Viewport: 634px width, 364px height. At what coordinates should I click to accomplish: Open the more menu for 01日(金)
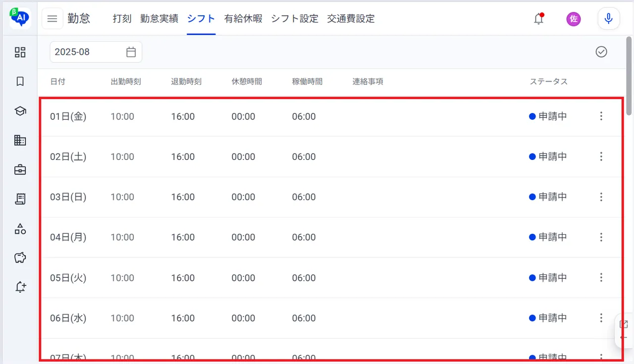click(x=601, y=116)
